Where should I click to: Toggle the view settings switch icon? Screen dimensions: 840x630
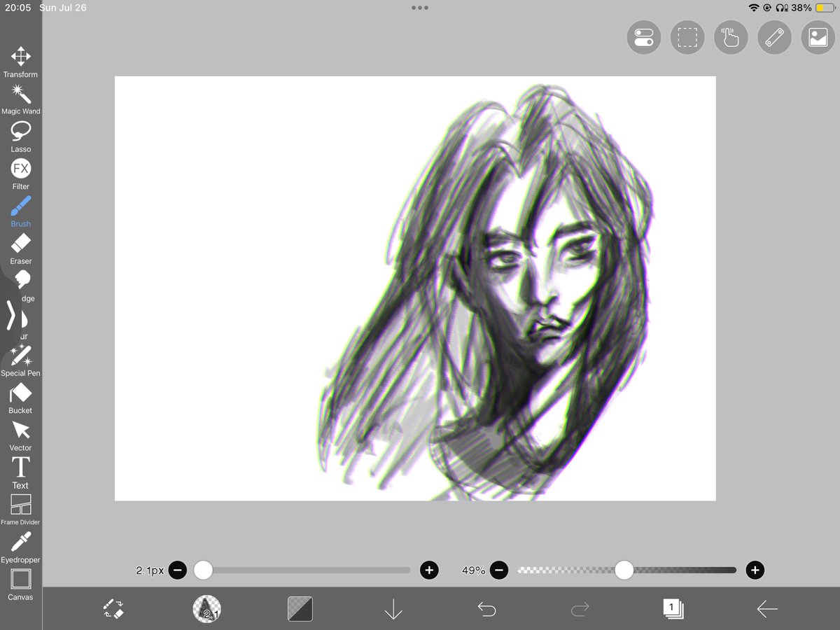(643, 37)
